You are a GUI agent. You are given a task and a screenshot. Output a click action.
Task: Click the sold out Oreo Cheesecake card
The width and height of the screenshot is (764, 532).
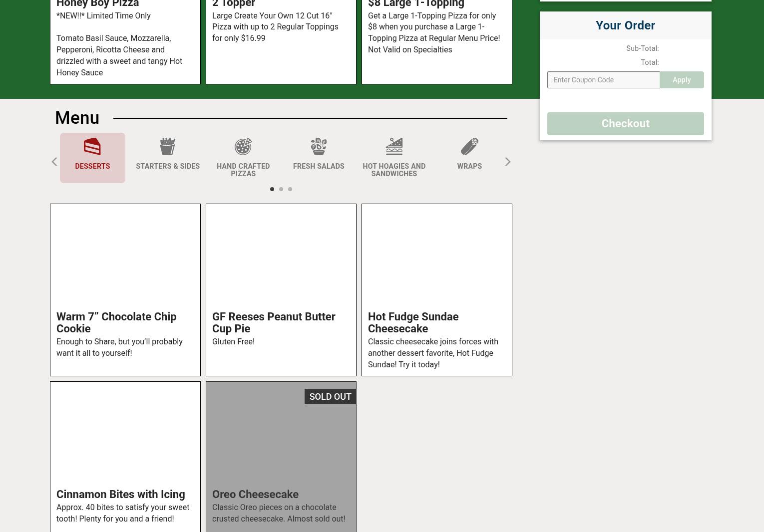tap(281, 457)
